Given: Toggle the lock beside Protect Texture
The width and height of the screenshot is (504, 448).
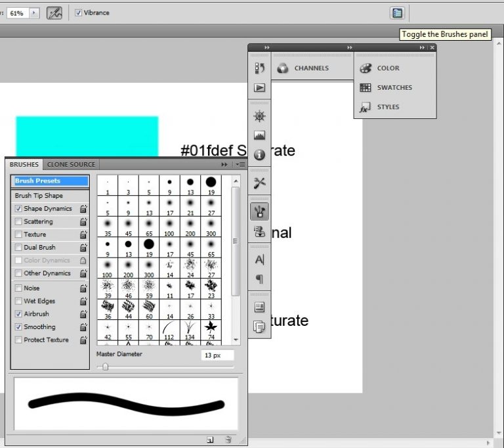Looking at the screenshot, I should coord(83,340).
